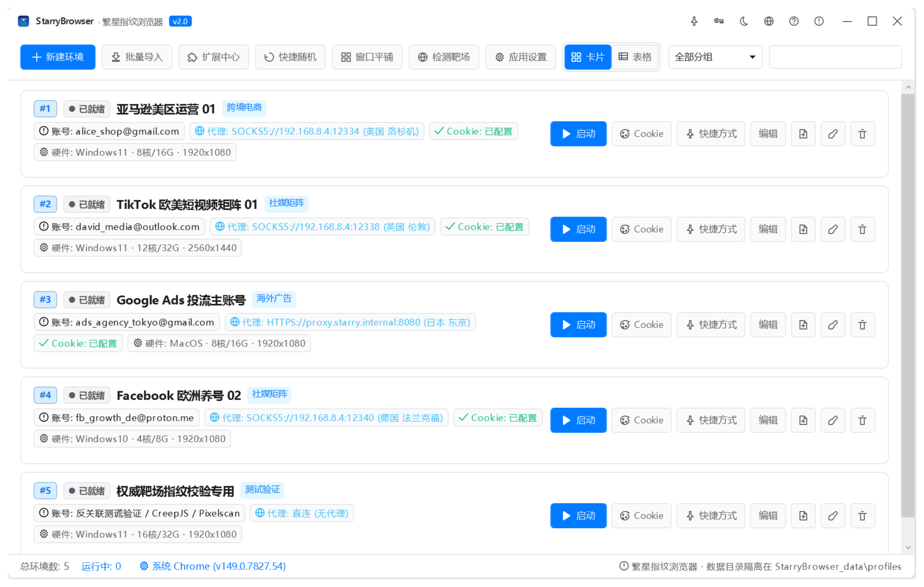Switch to 表格 table view
Viewport: 924px width, 587px height.
coord(635,57)
